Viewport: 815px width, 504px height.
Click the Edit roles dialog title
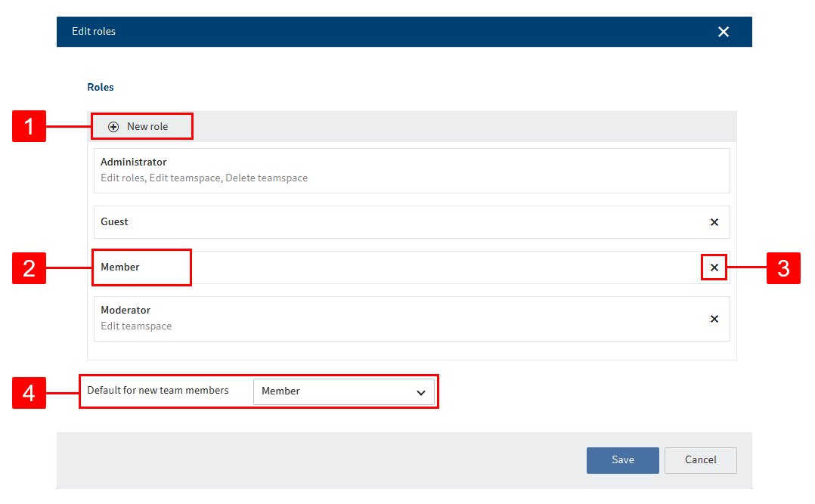(94, 32)
